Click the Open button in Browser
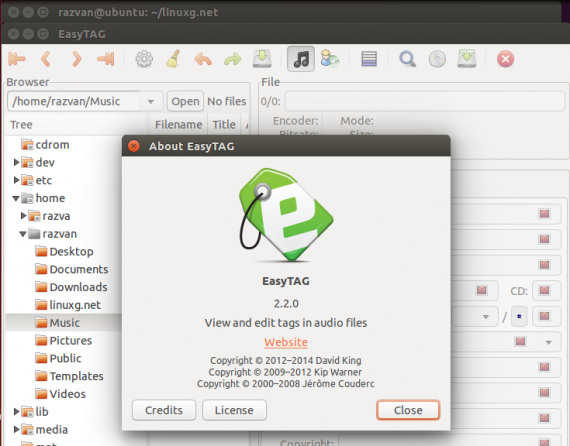 185,101
